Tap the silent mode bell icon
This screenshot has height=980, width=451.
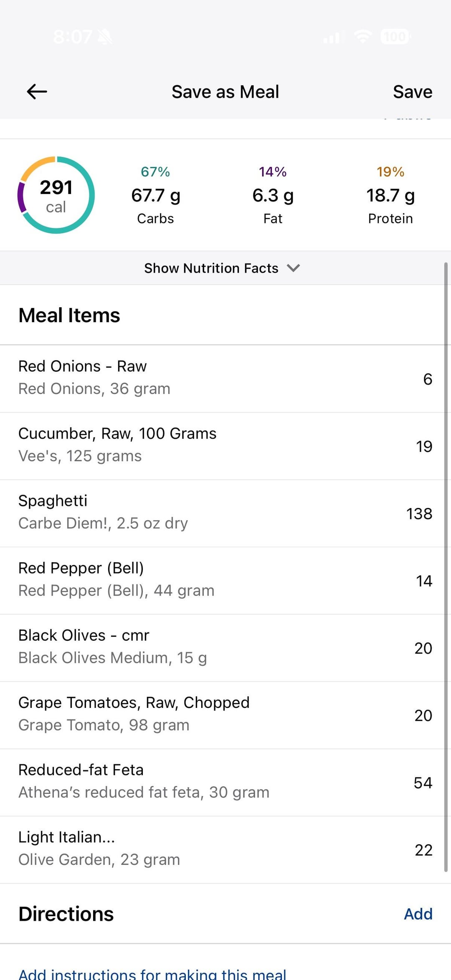point(105,37)
